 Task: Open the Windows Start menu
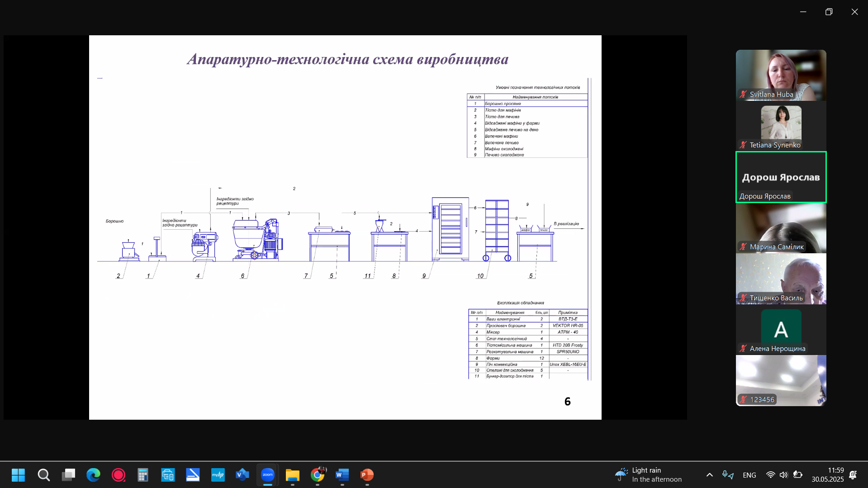point(19,475)
